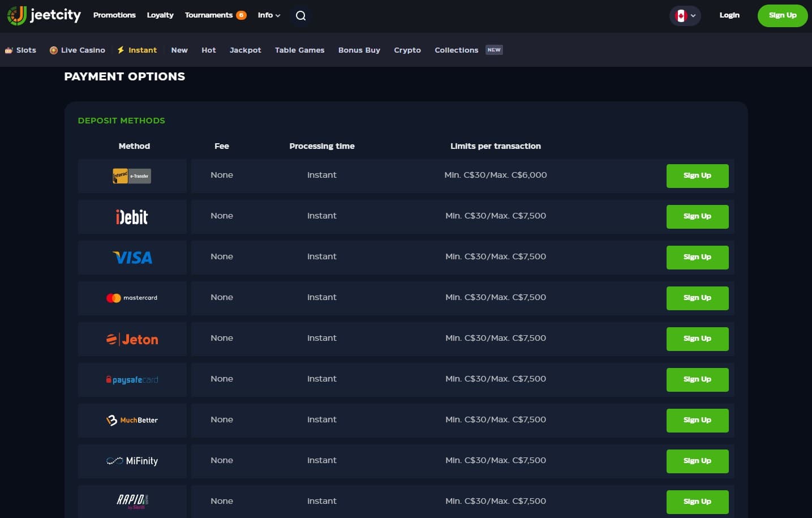Open the New games tab

[179, 50]
